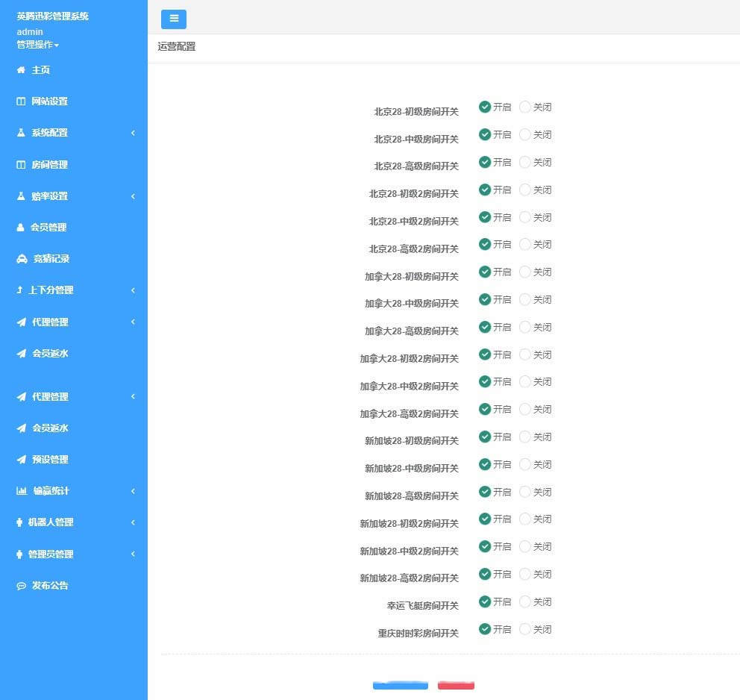Click the paper plane icon beside 预设管理
Image resolution: width=740 pixels, height=700 pixels.
(x=21, y=460)
